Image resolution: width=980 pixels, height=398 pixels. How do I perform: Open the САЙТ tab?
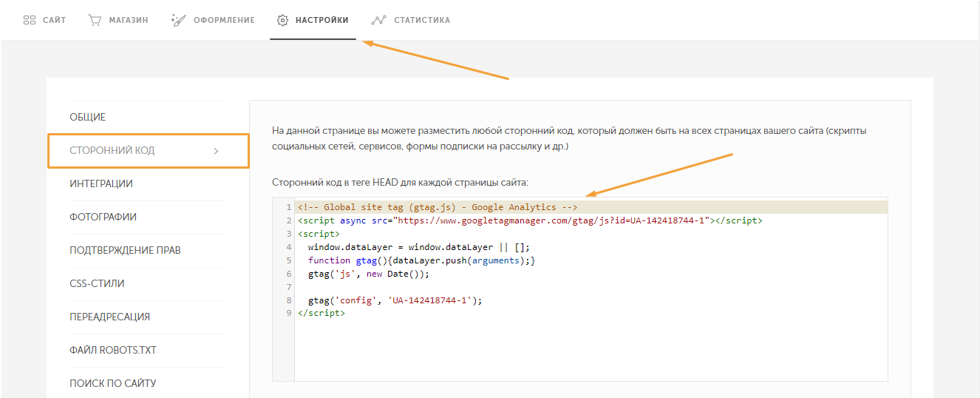click(x=45, y=20)
